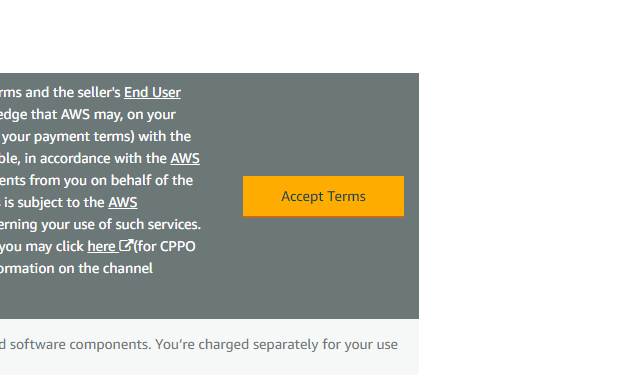Click the 'your payment terms) with the' text
Viewport: 631px width, 375px height.
[x=97, y=136]
